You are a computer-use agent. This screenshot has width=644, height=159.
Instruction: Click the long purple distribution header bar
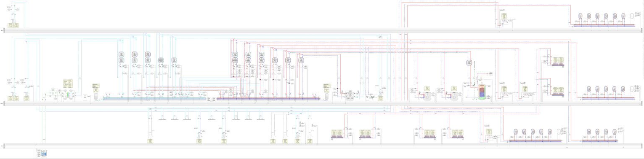(x=268, y=98)
